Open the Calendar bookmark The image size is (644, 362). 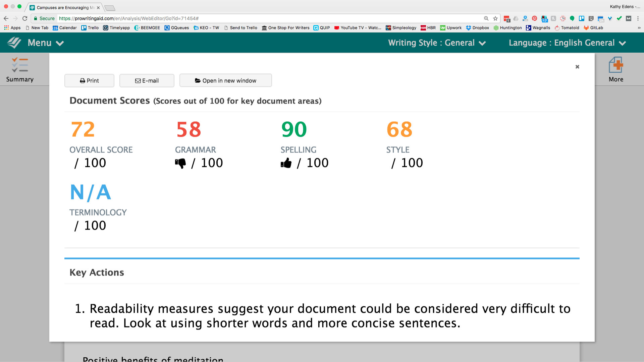65,28
